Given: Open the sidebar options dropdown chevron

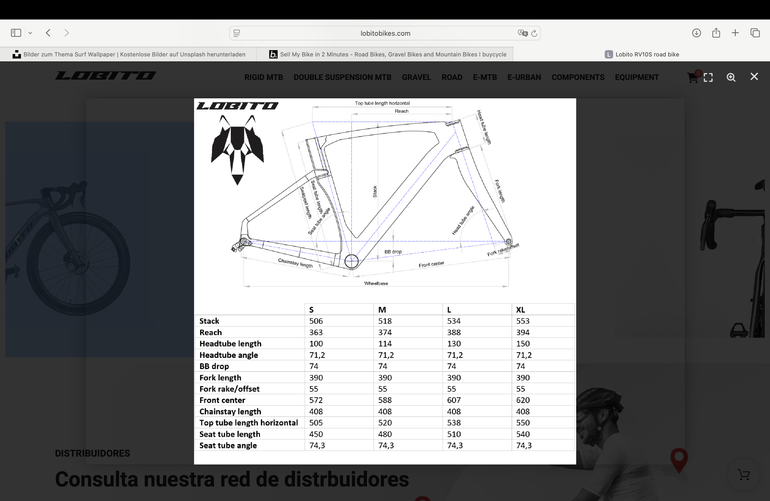Looking at the screenshot, I should tap(30, 33).
